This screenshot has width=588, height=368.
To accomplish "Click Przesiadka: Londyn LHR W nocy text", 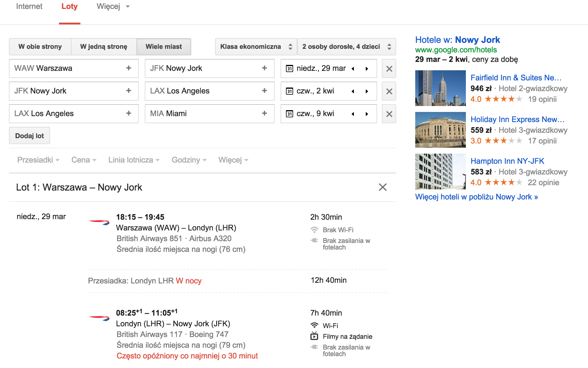I will pyautogui.click(x=145, y=281).
